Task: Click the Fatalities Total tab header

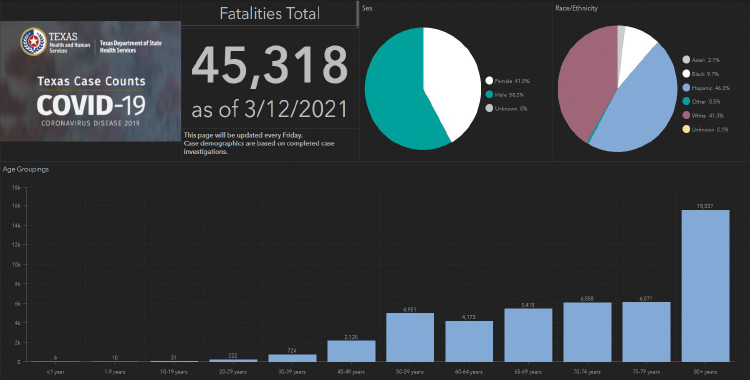Action: pyautogui.click(x=270, y=13)
